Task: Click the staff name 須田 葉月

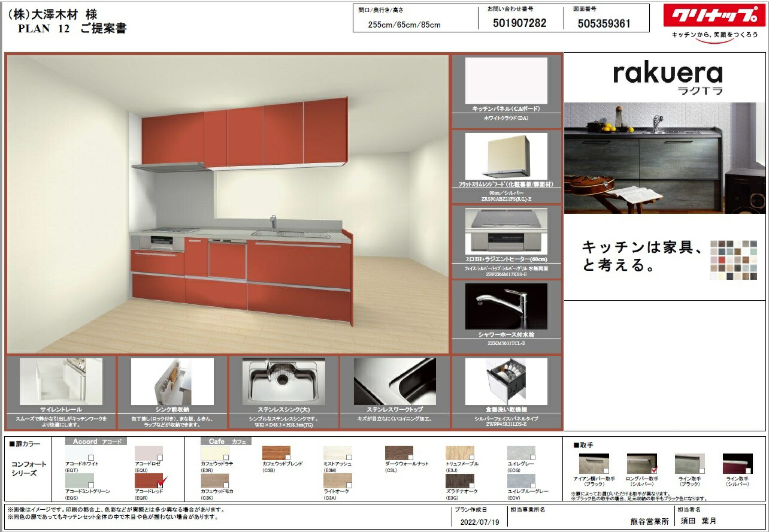Action: point(699,521)
